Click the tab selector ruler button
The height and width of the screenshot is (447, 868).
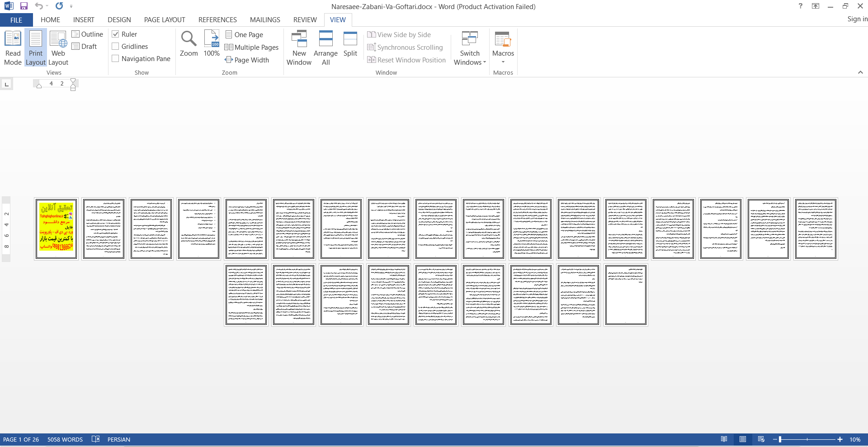click(6, 84)
